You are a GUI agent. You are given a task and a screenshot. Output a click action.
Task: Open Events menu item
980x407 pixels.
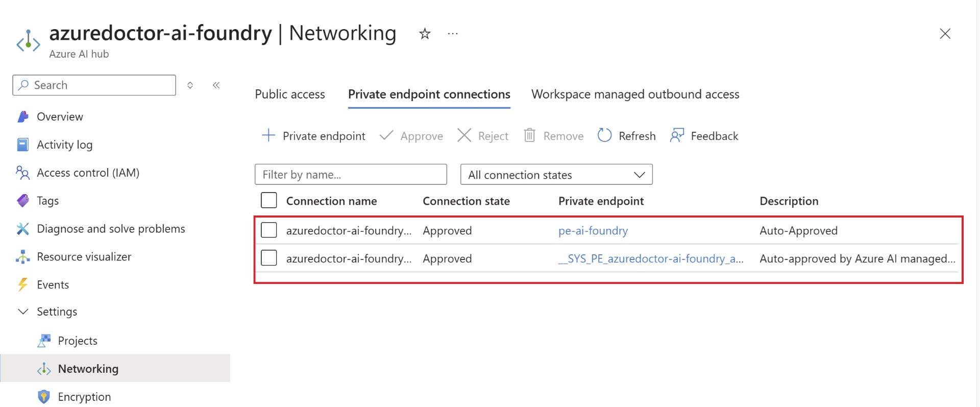pos(53,284)
